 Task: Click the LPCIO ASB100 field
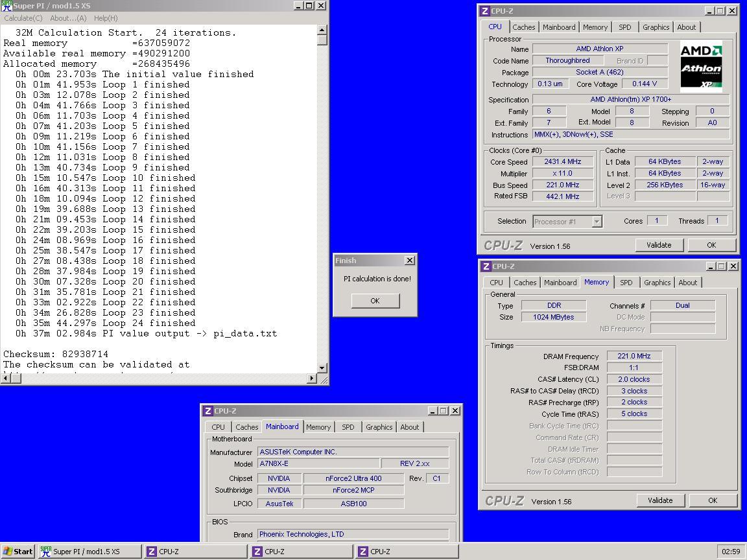(x=353, y=504)
